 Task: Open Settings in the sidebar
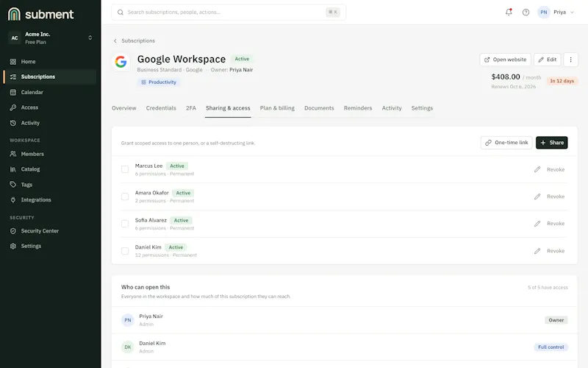coord(49,247)
